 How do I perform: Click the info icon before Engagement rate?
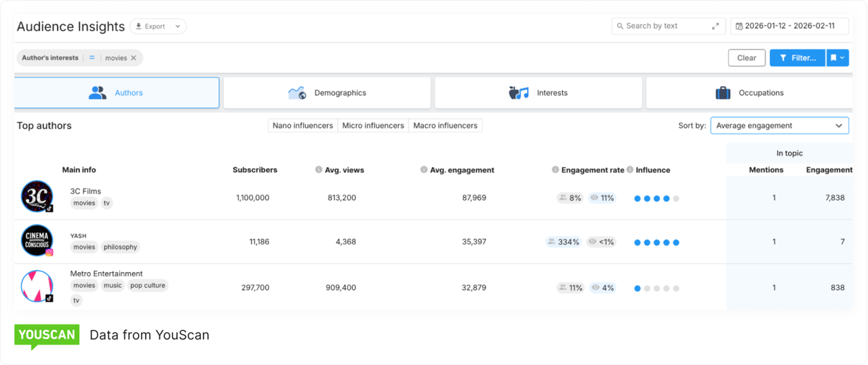[555, 170]
